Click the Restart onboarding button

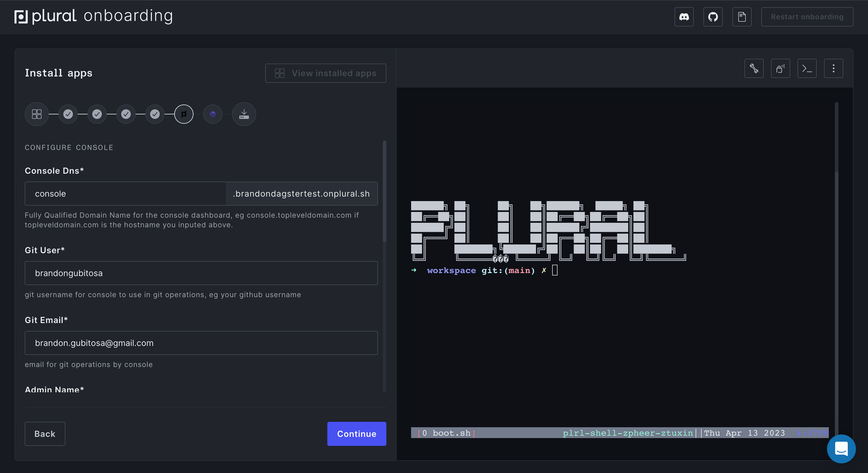coord(807,17)
